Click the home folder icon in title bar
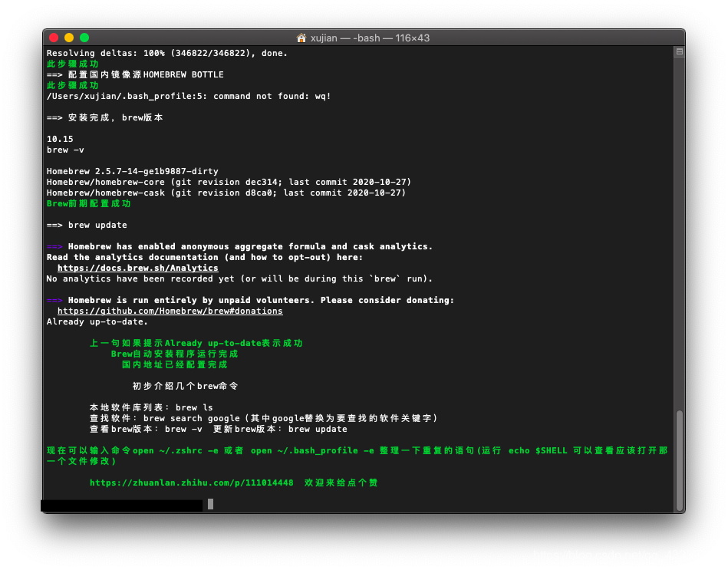This screenshot has width=728, height=570. (x=301, y=38)
